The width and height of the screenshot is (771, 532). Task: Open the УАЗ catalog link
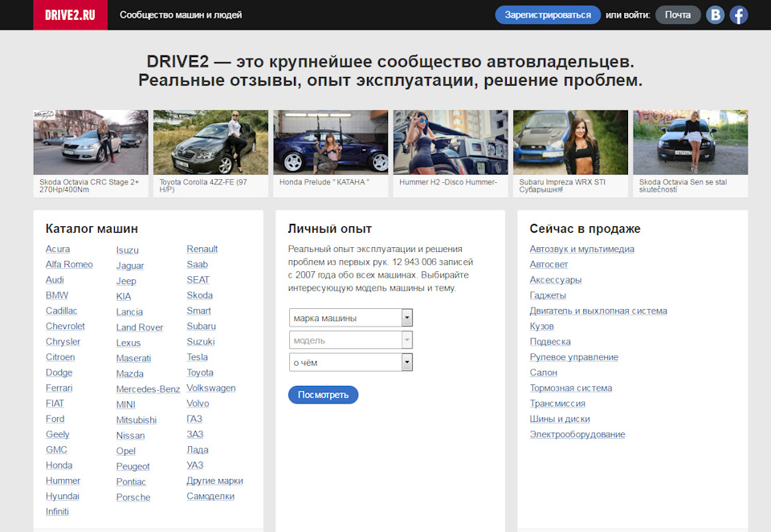[194, 465]
